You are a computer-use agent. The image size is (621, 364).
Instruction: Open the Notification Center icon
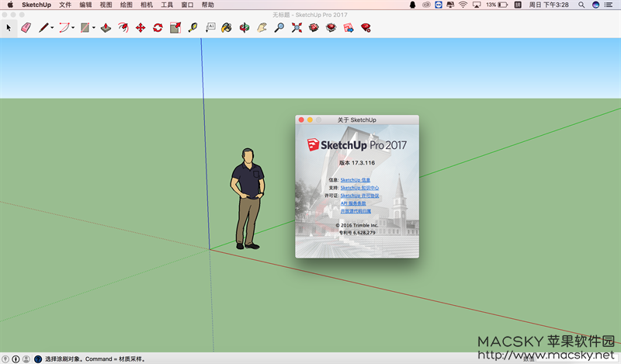tap(609, 5)
